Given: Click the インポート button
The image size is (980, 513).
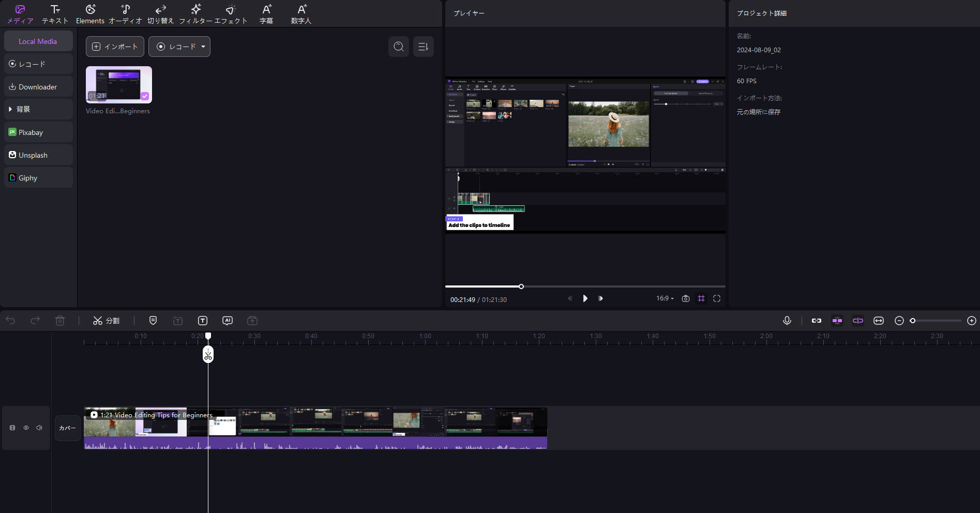Looking at the screenshot, I should click(x=114, y=47).
